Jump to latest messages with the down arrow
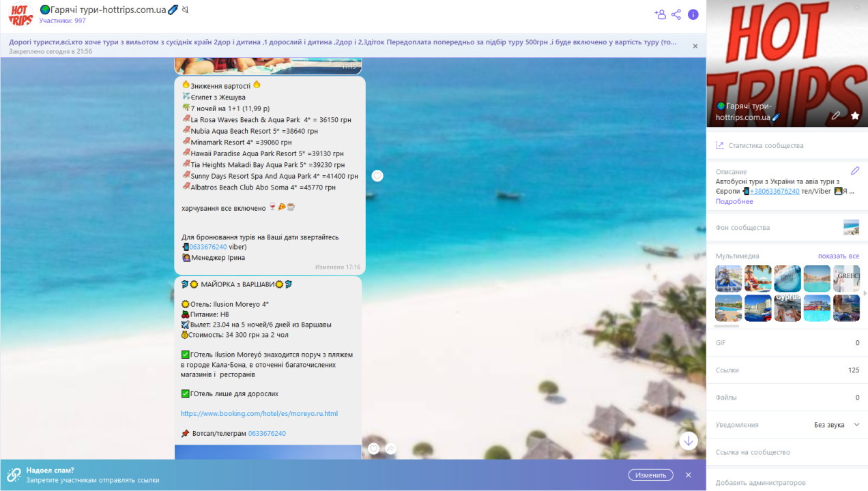This screenshot has height=491, width=868. 689,441
